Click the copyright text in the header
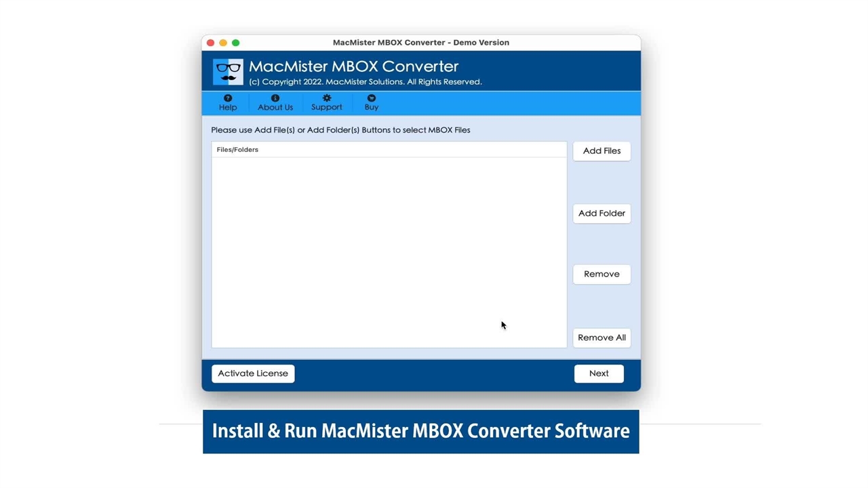The height and width of the screenshot is (488, 868). [x=365, y=82]
